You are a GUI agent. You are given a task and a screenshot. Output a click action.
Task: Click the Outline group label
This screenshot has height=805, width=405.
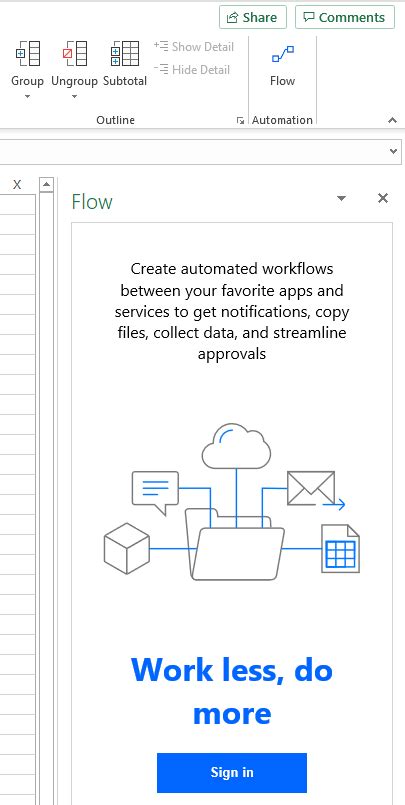click(115, 120)
